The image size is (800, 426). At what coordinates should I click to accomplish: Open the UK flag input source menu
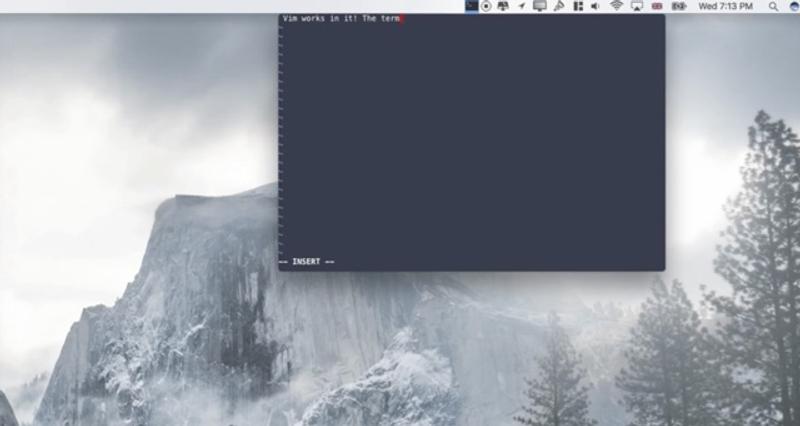pyautogui.click(x=657, y=6)
